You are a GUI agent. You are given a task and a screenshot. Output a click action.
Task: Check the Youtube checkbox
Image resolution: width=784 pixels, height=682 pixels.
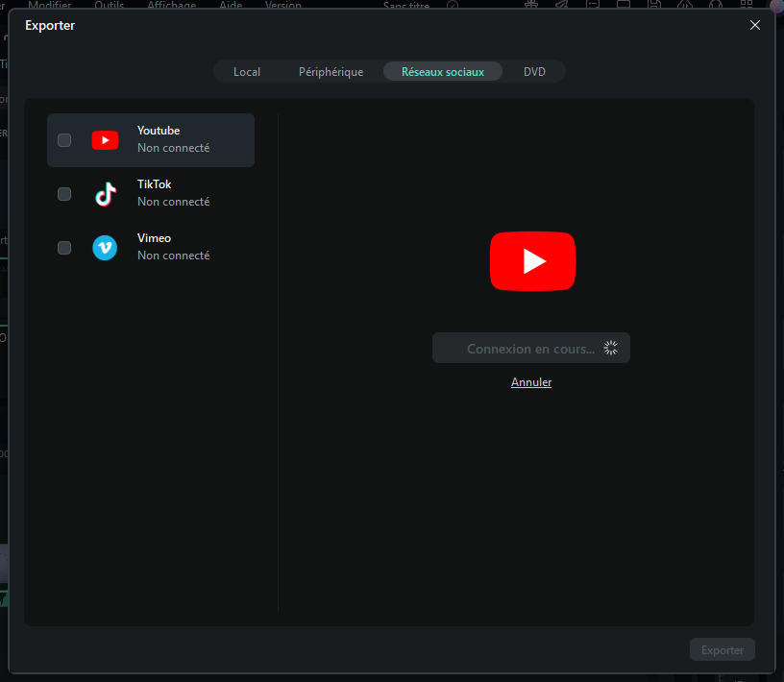click(64, 140)
